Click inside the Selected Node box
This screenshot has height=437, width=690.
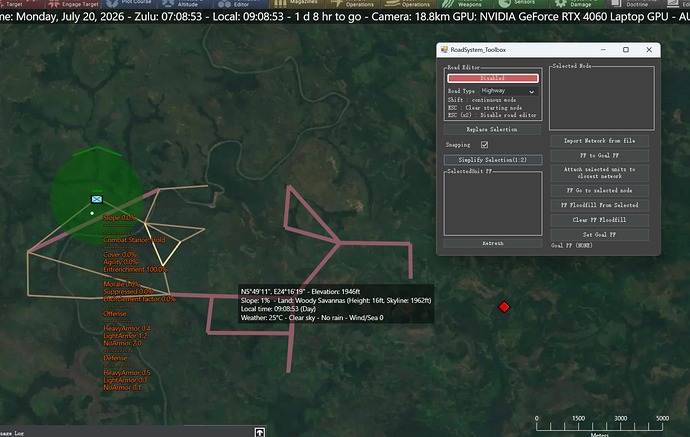click(602, 99)
